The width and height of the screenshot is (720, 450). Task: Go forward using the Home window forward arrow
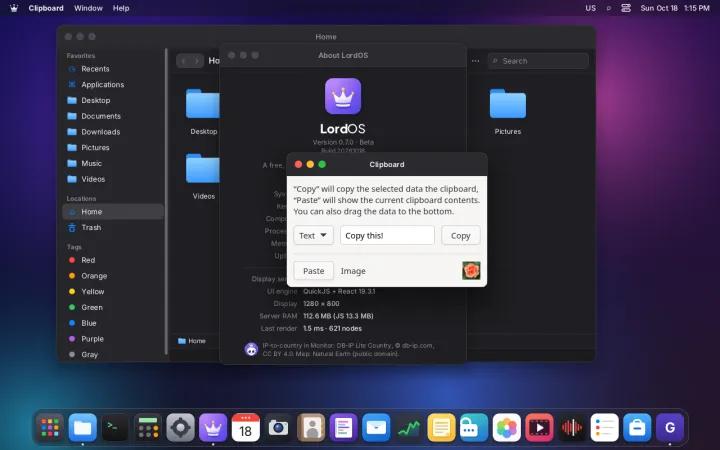[x=197, y=61]
